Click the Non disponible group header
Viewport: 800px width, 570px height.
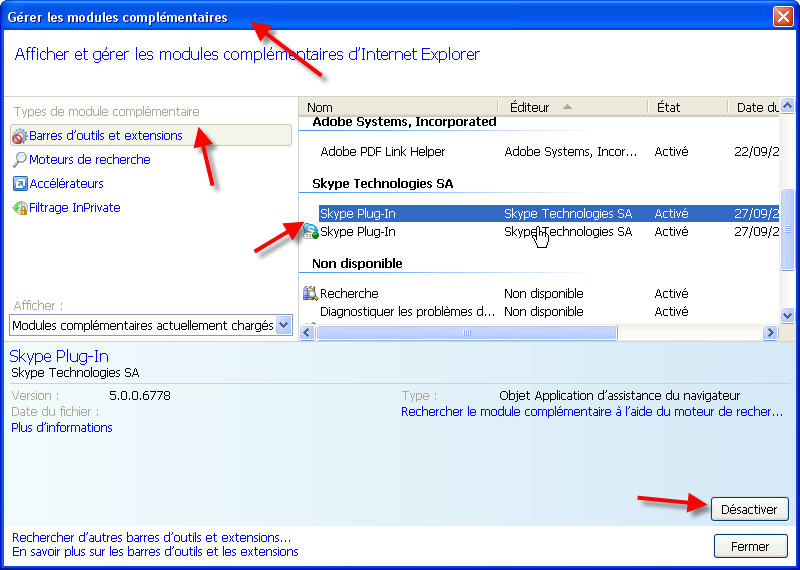[357, 263]
